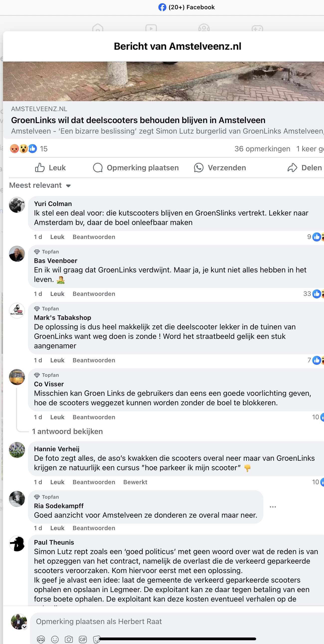Screen dimensions: 324x644
Task: Switch commenting profile via avatar chevron
Action: click(x=24, y=627)
